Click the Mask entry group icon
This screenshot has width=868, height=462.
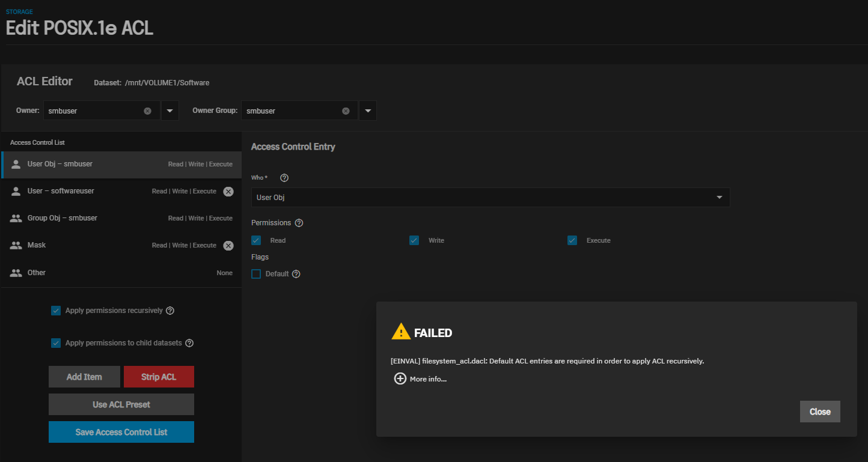16,245
